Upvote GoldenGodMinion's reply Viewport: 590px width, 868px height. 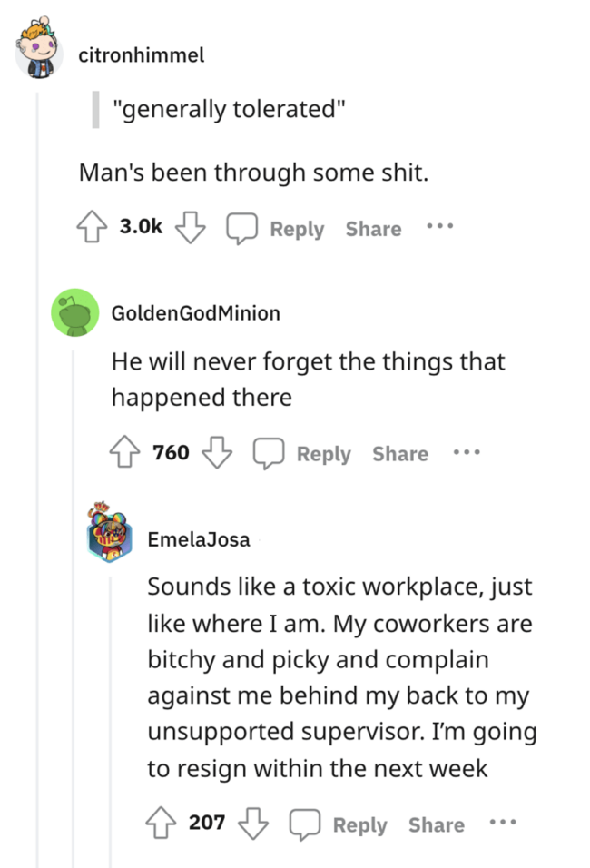coord(124,452)
